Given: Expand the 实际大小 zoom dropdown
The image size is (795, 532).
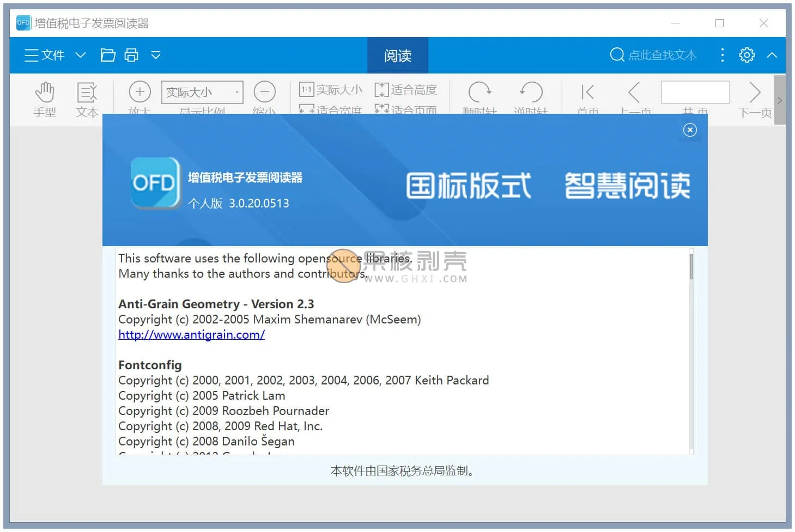Looking at the screenshot, I should (236, 92).
